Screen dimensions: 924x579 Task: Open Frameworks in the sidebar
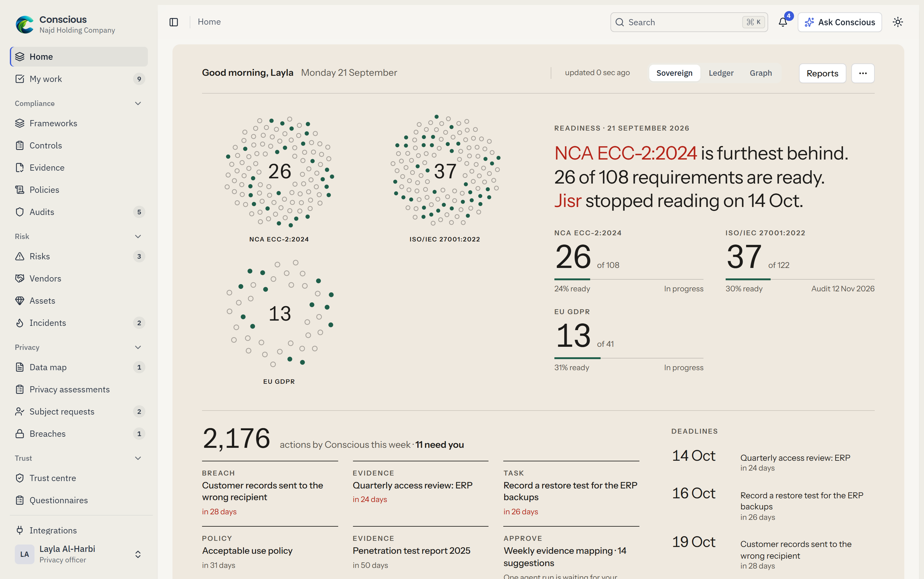pyautogui.click(x=79, y=123)
